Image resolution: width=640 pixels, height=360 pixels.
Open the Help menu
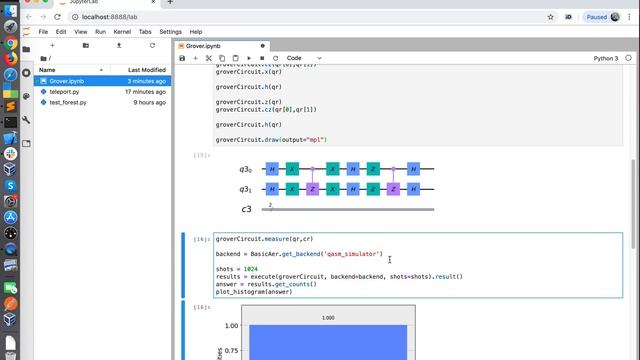pos(196,32)
